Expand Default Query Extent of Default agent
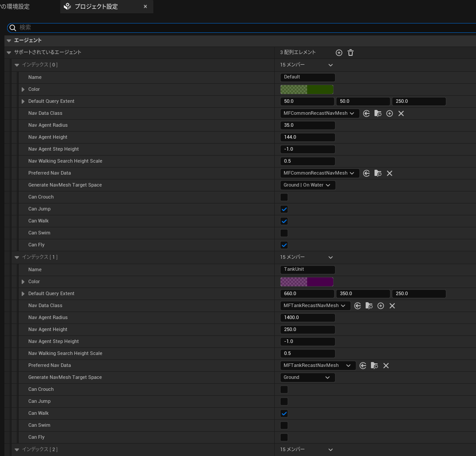Image resolution: width=476 pixels, height=456 pixels. tap(23, 101)
